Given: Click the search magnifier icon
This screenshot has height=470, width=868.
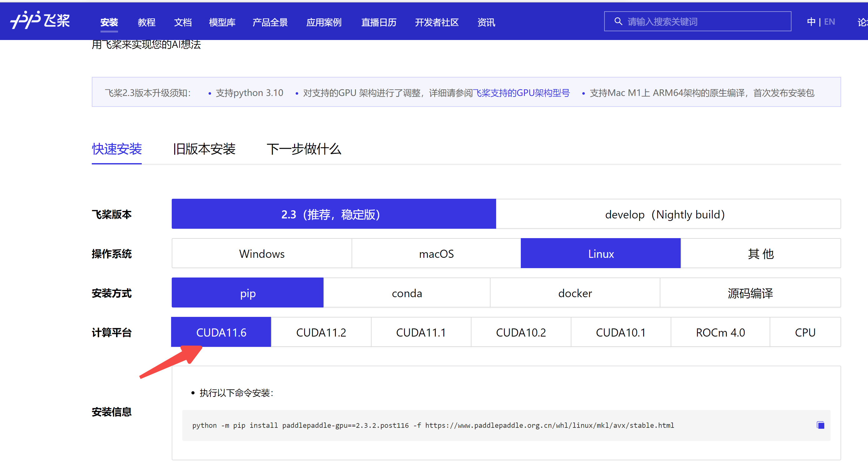Looking at the screenshot, I should [618, 22].
